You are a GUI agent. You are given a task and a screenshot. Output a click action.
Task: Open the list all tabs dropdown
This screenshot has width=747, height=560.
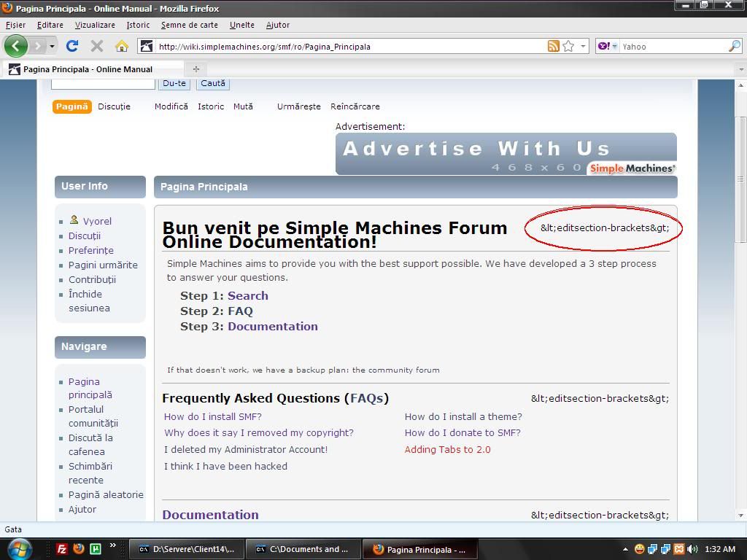point(741,69)
